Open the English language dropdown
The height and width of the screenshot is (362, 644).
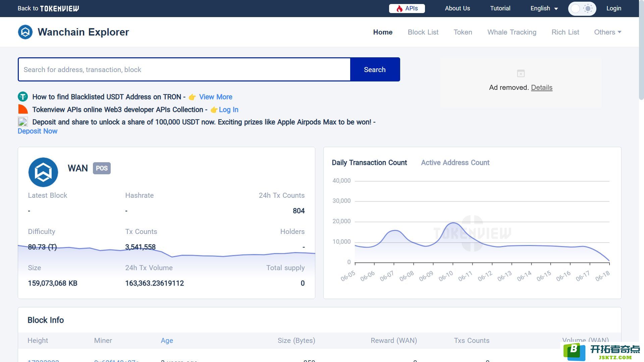point(544,8)
